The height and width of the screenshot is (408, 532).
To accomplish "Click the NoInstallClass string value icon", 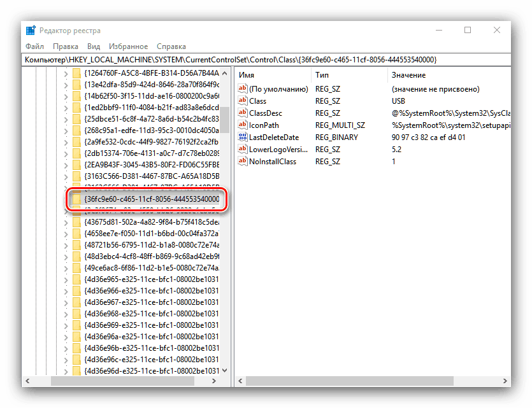I will [x=242, y=161].
